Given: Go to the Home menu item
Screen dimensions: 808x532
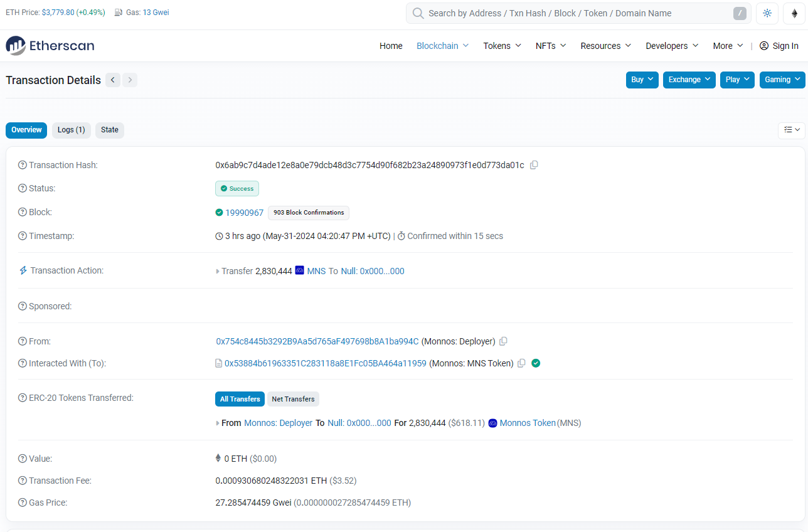Looking at the screenshot, I should 391,46.
